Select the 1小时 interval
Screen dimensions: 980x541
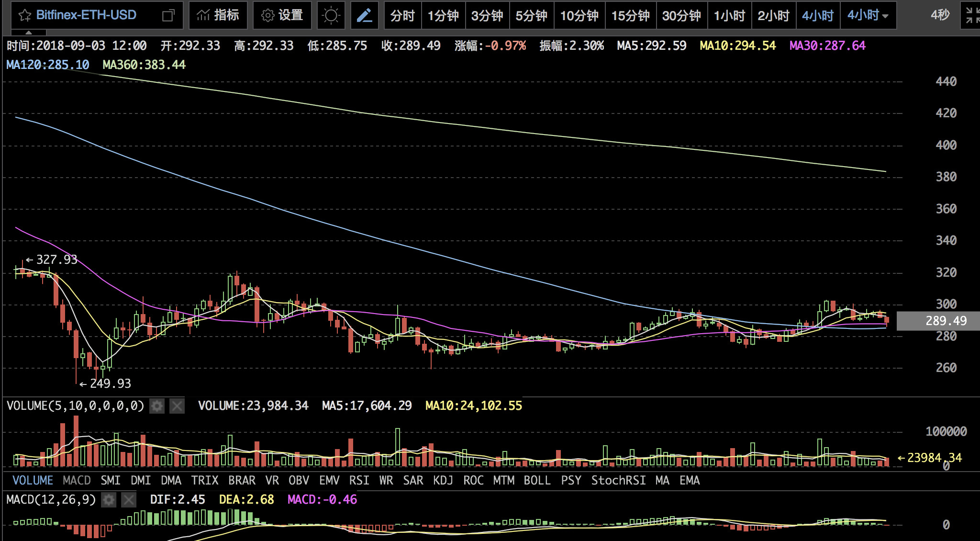(x=729, y=15)
